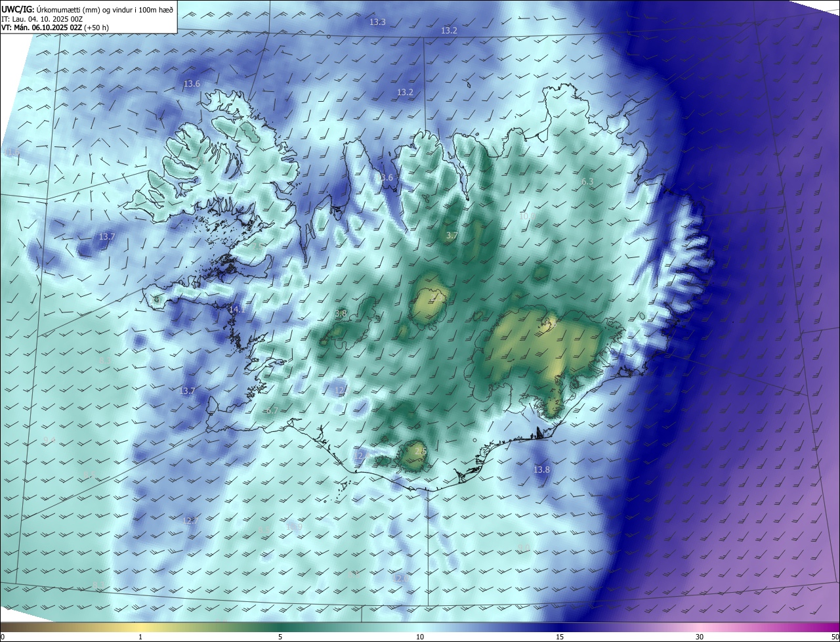Image resolution: width=840 pixels, height=642 pixels.
Task: Click the '13.3' value label on the map
Action: (377, 22)
